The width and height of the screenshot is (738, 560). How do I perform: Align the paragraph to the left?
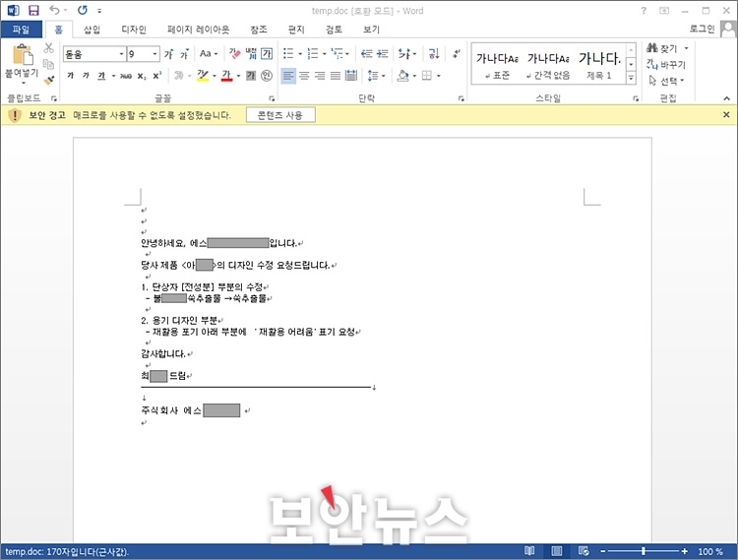tap(288, 76)
